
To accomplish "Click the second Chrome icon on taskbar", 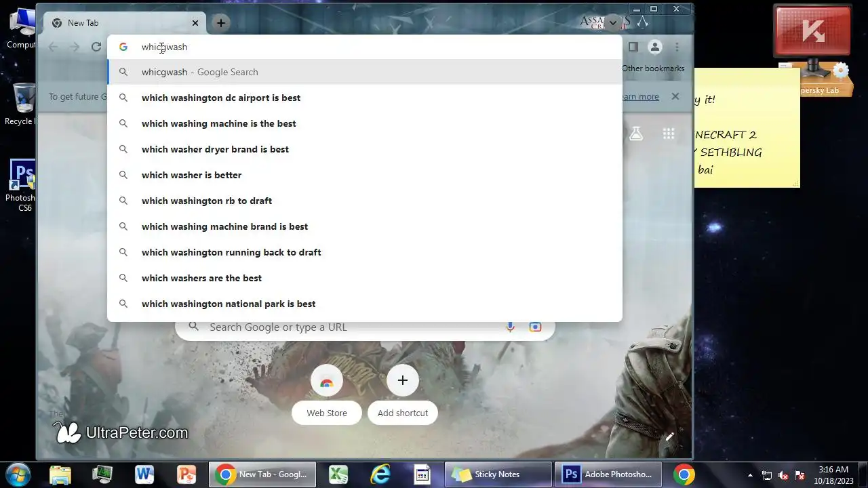I will (x=684, y=474).
